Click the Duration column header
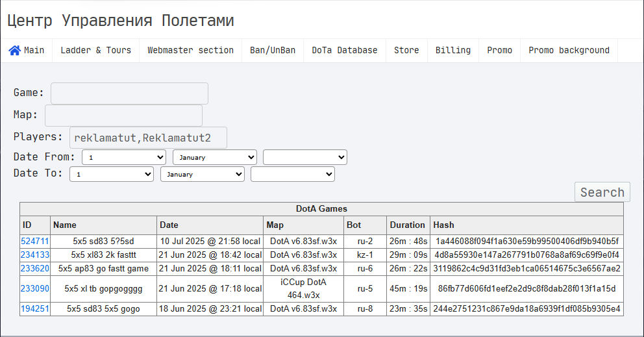 (408, 225)
